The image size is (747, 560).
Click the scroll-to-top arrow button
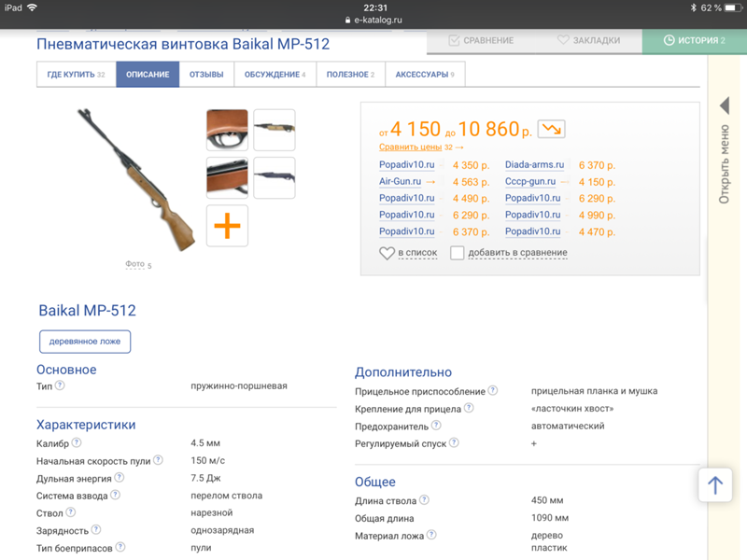(x=715, y=485)
